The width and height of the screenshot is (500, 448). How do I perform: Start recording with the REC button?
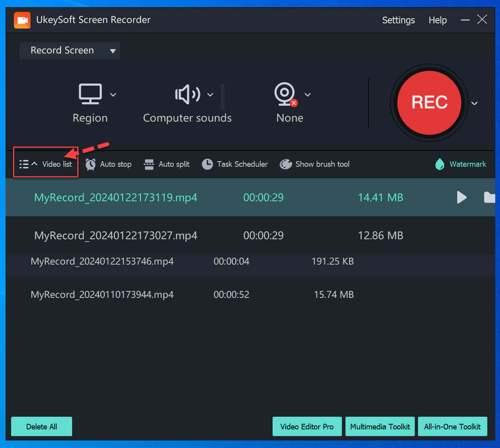429,103
